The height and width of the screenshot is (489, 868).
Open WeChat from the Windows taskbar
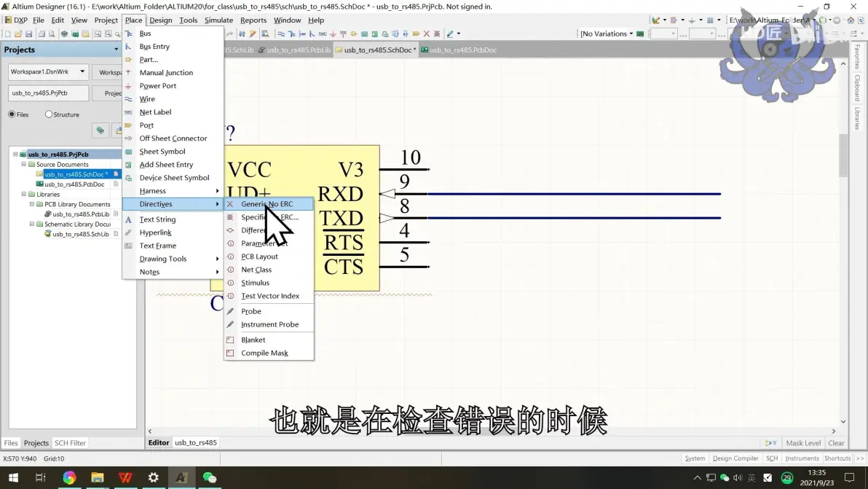[x=209, y=477]
